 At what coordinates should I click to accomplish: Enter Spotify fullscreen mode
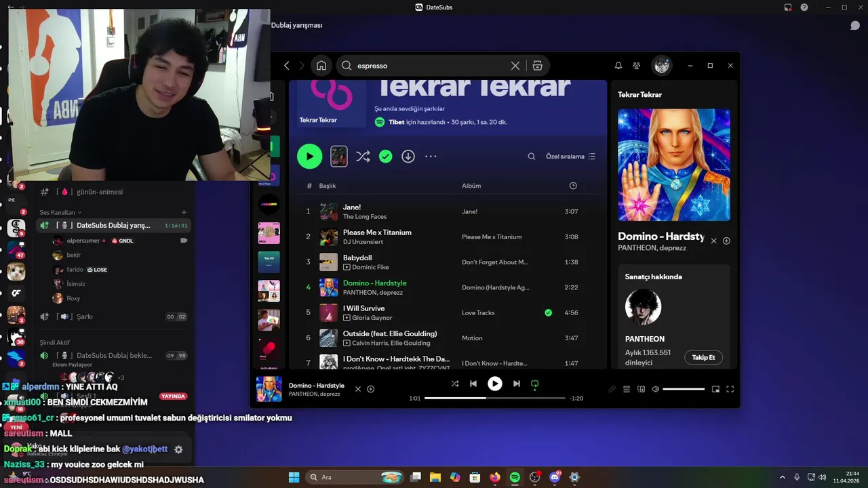pyautogui.click(x=730, y=389)
